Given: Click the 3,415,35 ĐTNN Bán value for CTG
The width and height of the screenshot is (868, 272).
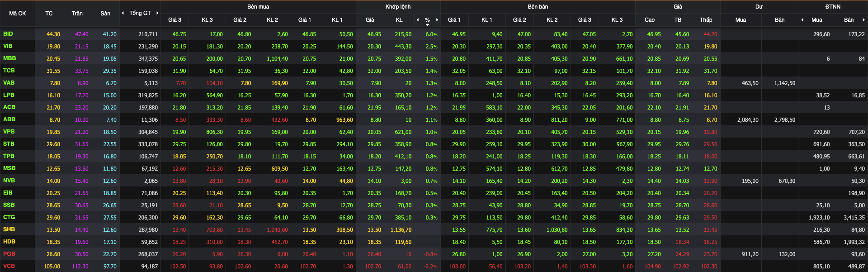Looking at the screenshot, I should 854,218.
